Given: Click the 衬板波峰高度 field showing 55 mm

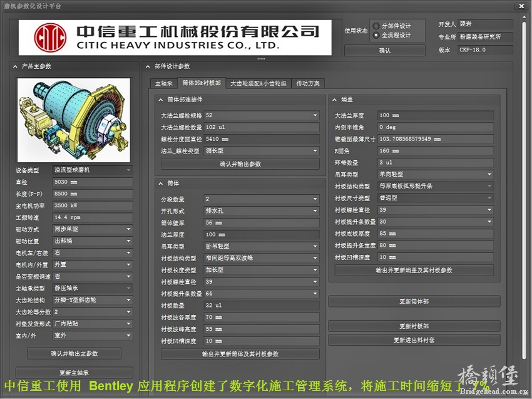Looking at the screenshot, I should point(262,329).
